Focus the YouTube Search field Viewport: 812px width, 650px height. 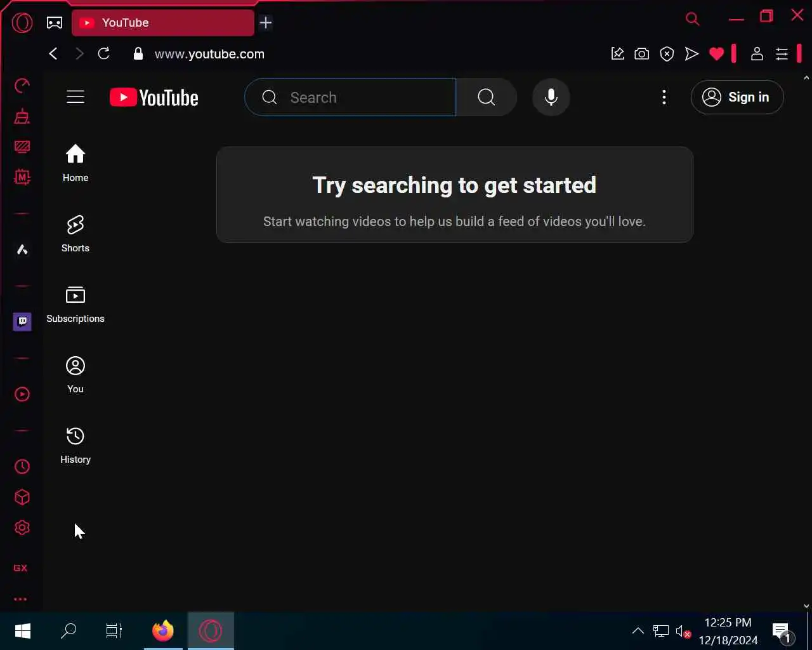coord(350,97)
